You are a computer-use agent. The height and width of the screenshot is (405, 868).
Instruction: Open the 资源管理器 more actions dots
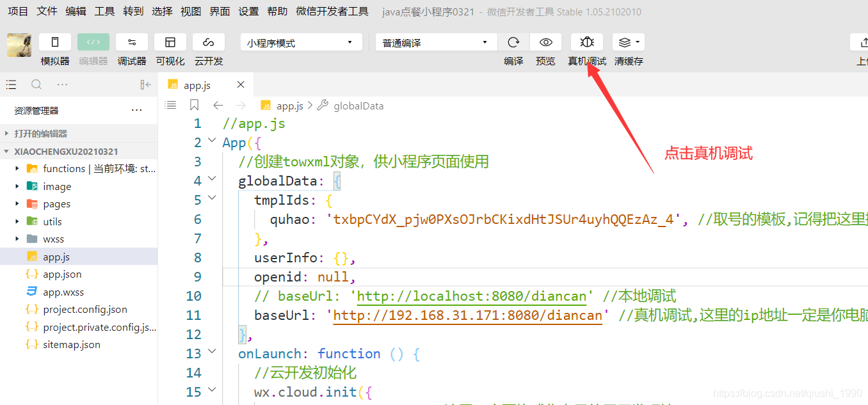tap(136, 110)
